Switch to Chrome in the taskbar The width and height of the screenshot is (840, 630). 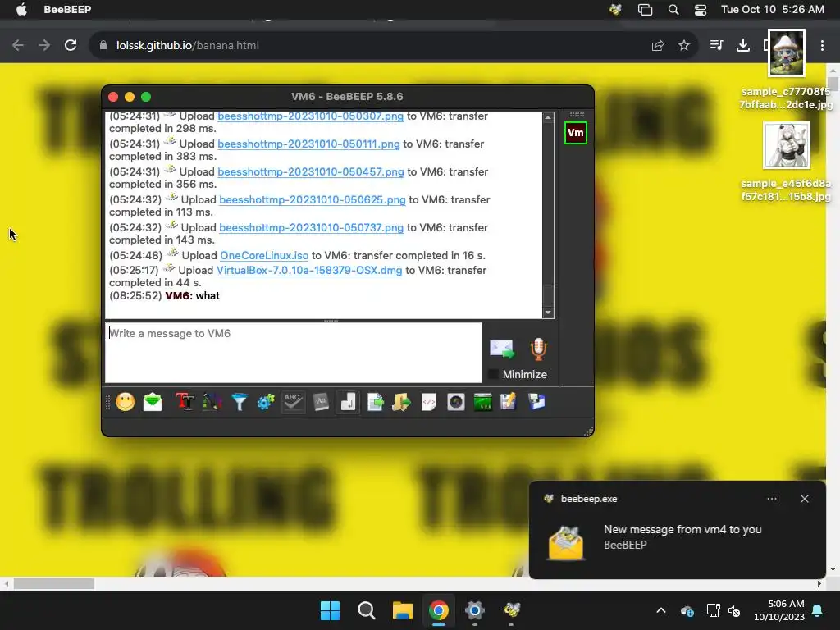point(439,610)
